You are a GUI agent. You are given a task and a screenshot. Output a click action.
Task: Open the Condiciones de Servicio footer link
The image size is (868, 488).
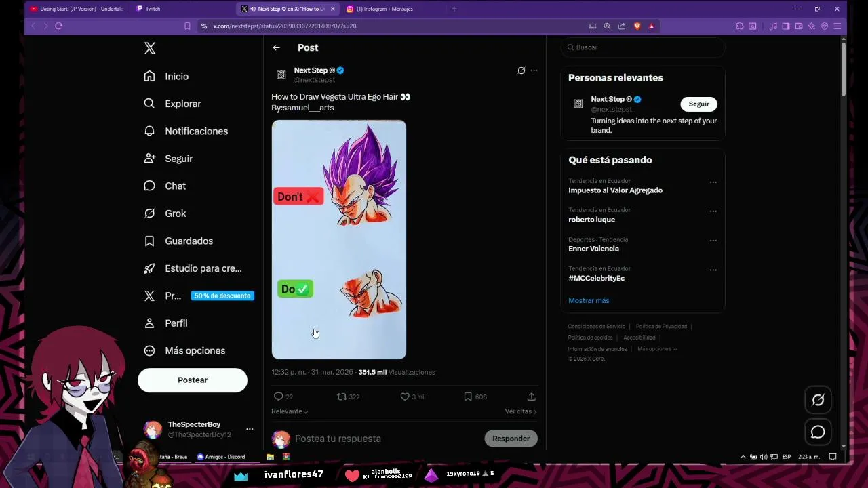click(x=597, y=327)
